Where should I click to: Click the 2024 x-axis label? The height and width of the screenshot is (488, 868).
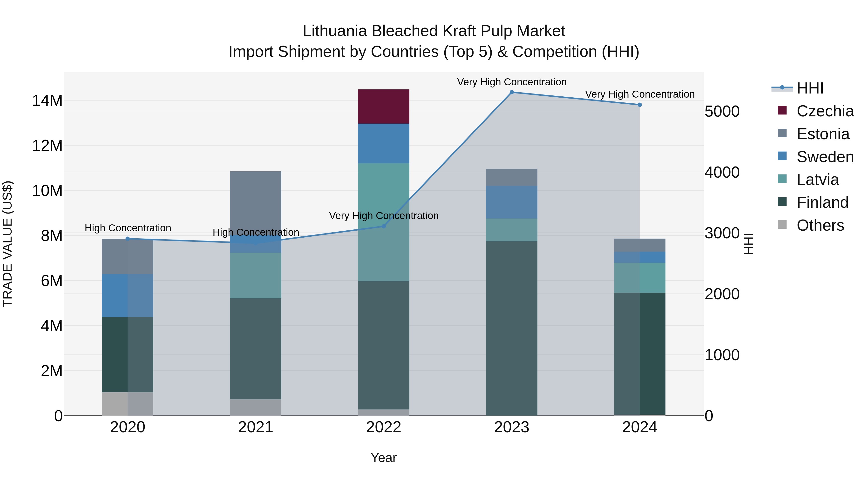tap(639, 427)
